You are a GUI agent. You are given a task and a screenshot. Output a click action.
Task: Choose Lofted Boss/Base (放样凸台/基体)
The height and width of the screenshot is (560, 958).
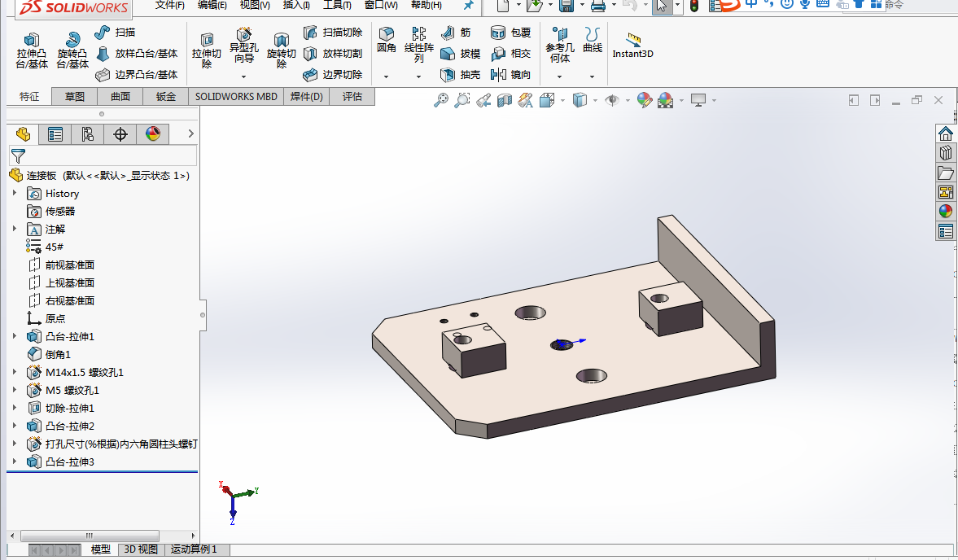137,54
